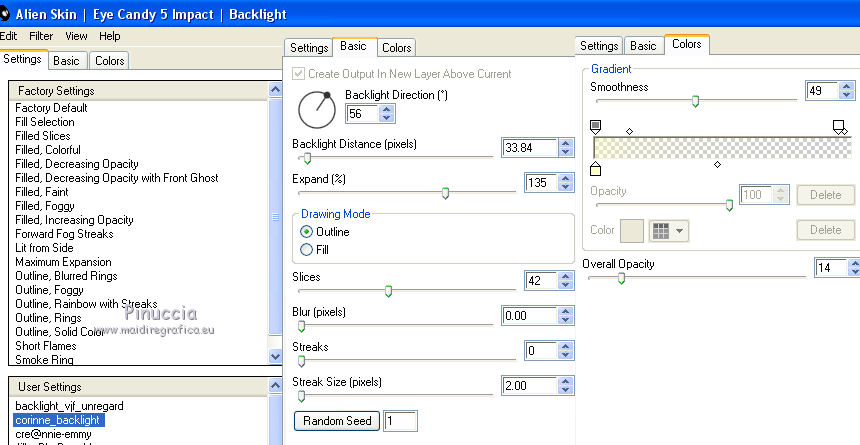This screenshot has height=445, width=860.
Task: Click the Backlight Direction value field
Action: (x=363, y=114)
